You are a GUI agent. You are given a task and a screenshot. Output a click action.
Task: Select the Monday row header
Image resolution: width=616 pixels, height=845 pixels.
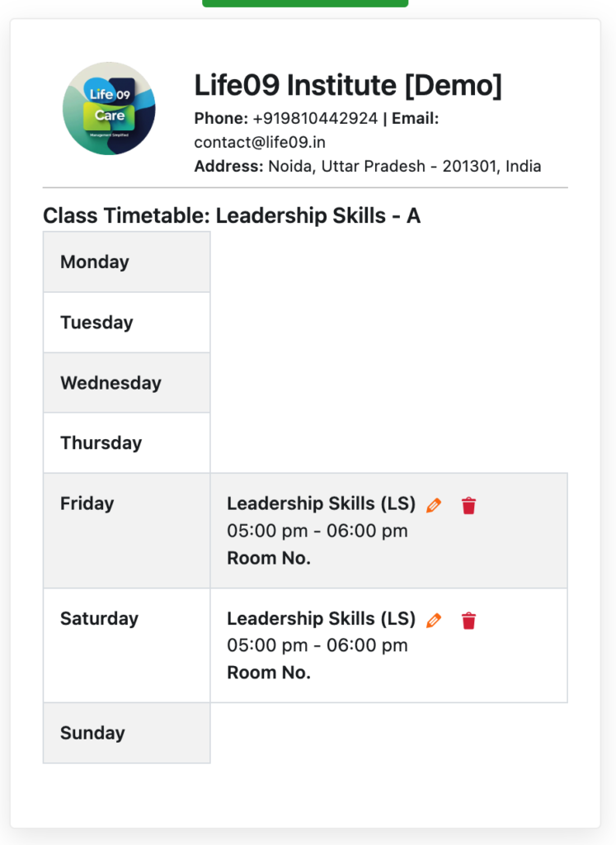(x=95, y=262)
